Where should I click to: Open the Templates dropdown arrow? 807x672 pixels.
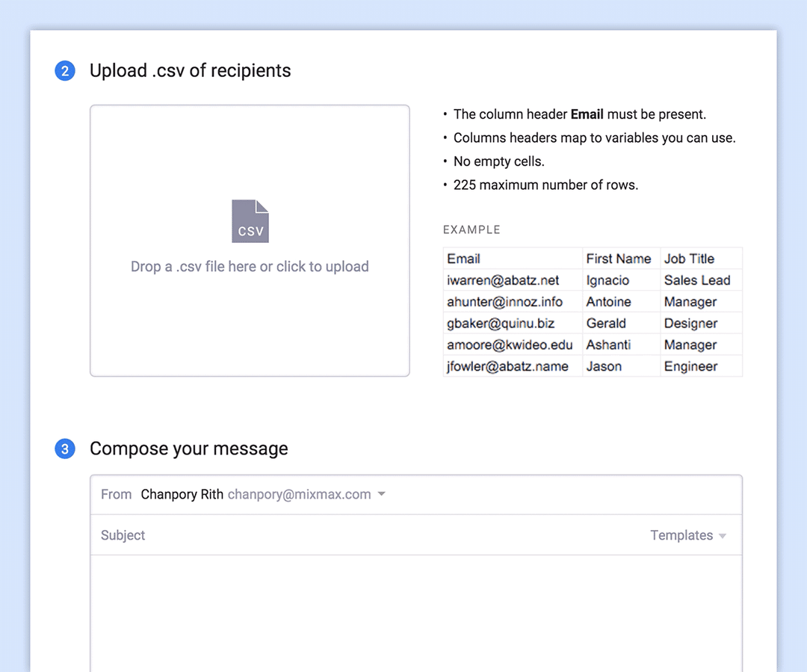(723, 535)
